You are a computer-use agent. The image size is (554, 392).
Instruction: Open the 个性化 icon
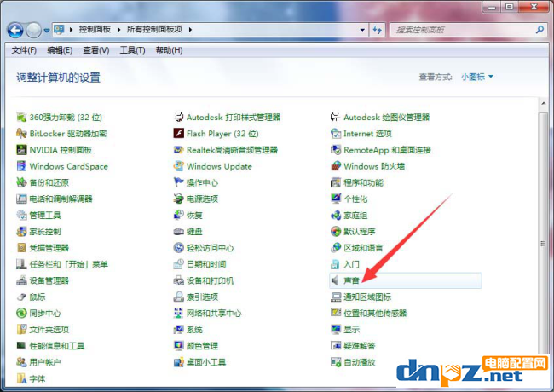point(336,199)
